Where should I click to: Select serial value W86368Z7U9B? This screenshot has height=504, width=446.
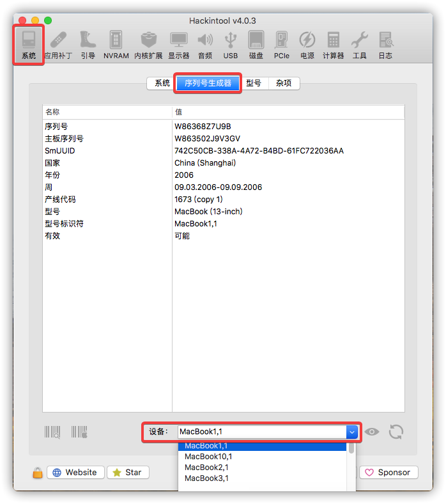[203, 127]
